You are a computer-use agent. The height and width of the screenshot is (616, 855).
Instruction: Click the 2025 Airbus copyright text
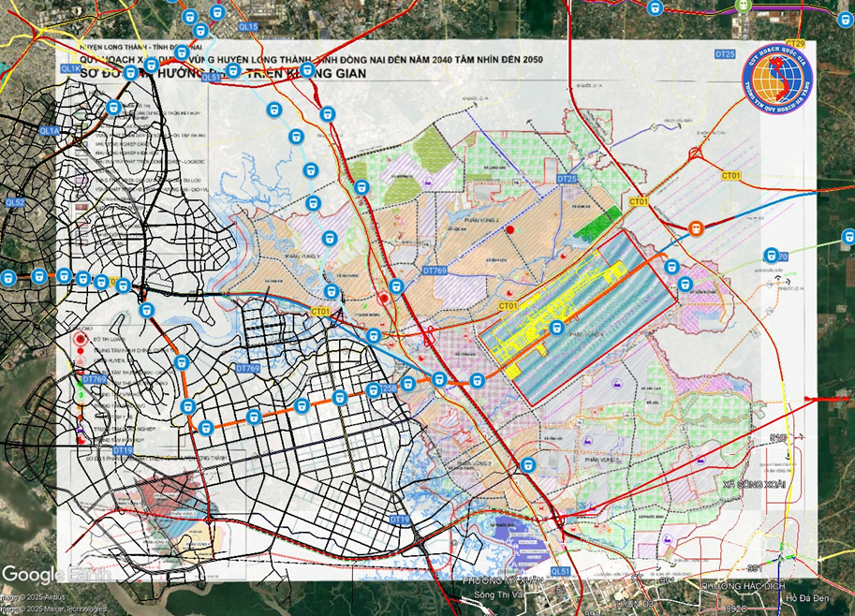coord(32,596)
